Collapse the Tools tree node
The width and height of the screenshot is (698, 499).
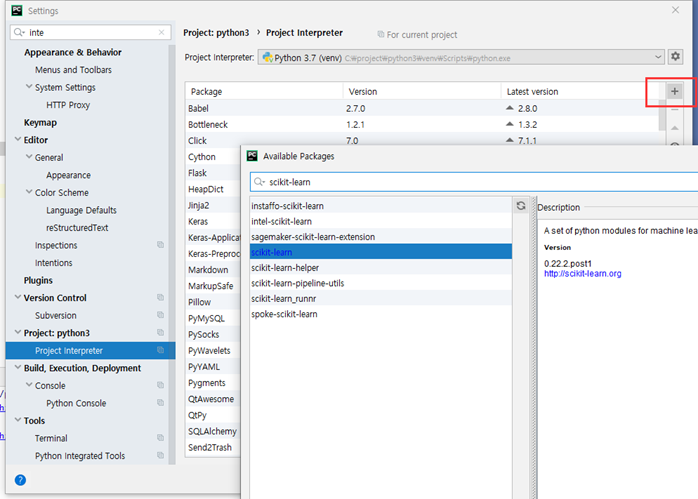point(18,420)
